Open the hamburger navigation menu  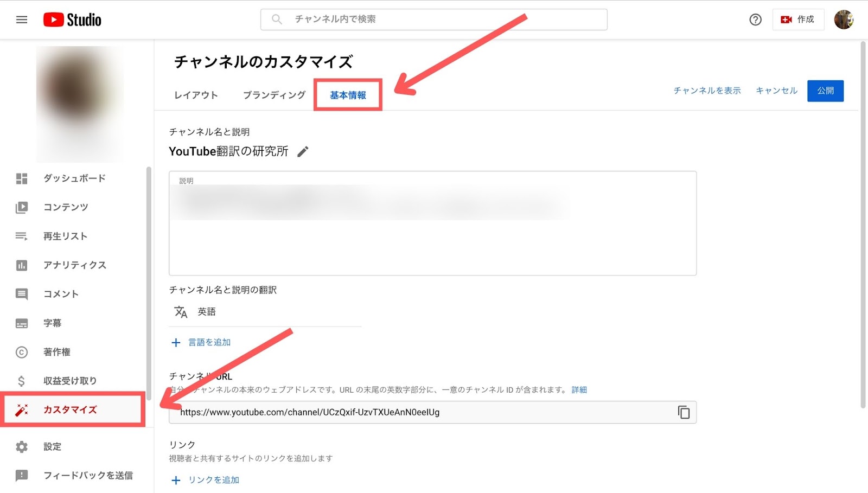click(x=22, y=20)
